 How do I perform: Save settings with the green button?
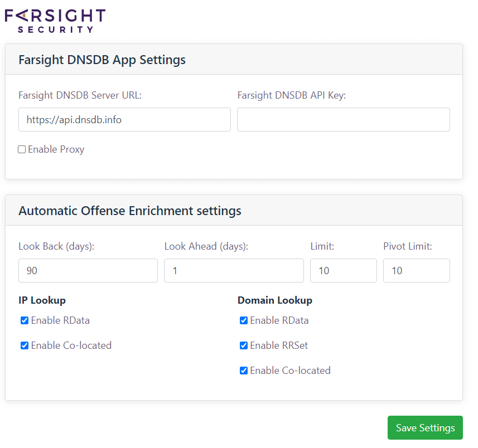425,427
